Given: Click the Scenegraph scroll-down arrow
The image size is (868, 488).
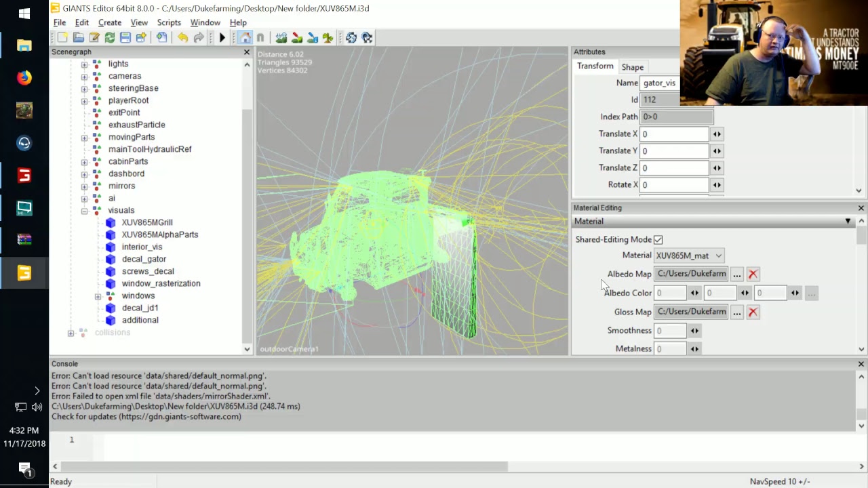Looking at the screenshot, I should click(x=247, y=349).
